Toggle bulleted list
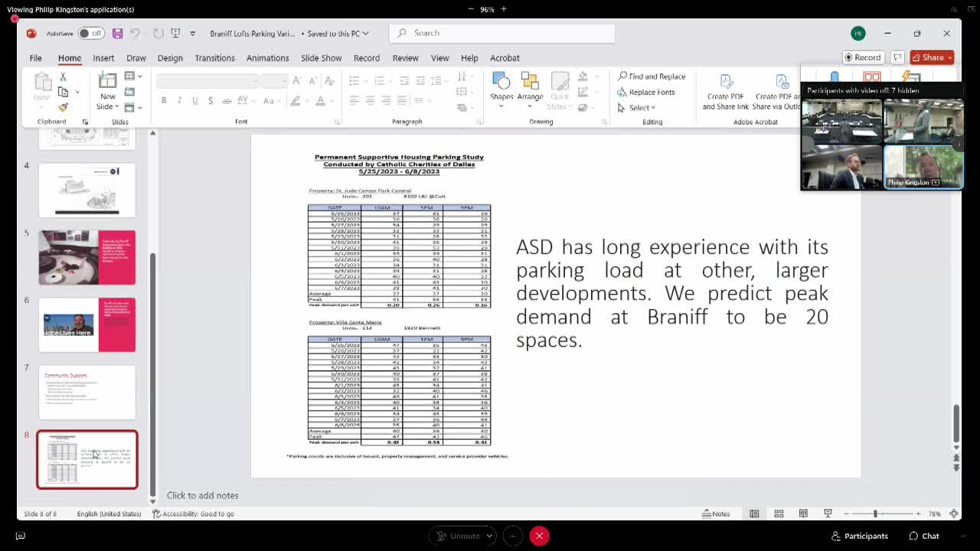The width and height of the screenshot is (980, 551). coord(356,80)
